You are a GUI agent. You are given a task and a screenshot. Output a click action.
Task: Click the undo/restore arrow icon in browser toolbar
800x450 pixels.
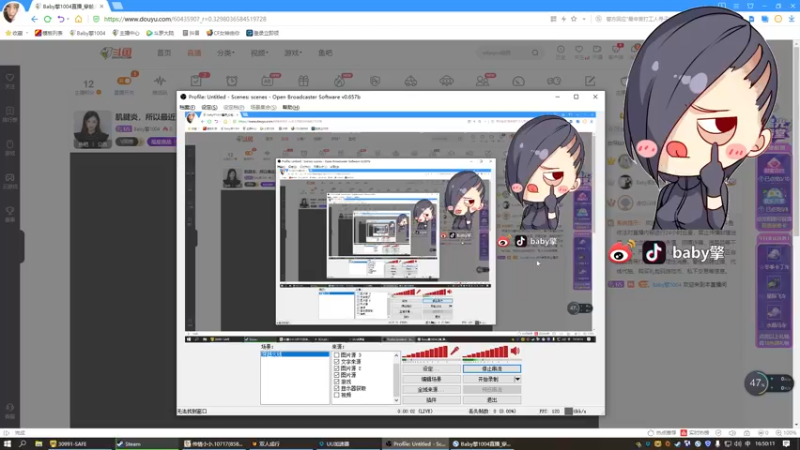(61, 19)
